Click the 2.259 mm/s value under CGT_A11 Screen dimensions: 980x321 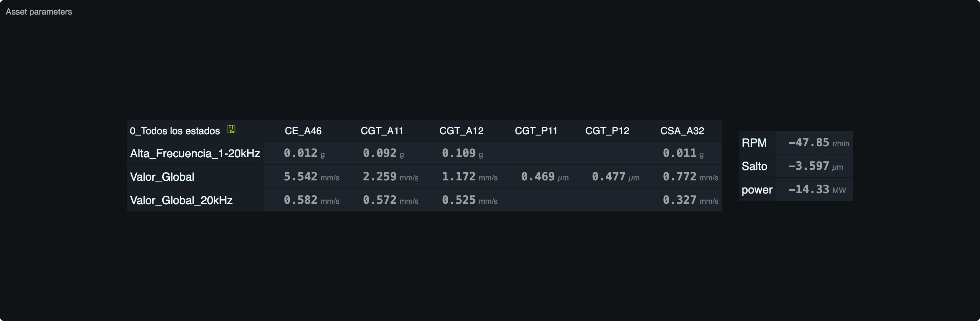click(391, 176)
